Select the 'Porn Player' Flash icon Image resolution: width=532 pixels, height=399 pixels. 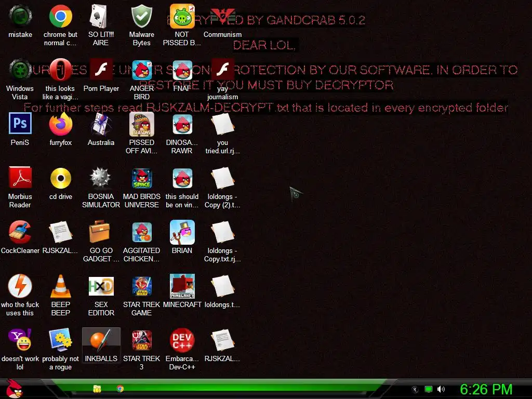[x=101, y=70]
